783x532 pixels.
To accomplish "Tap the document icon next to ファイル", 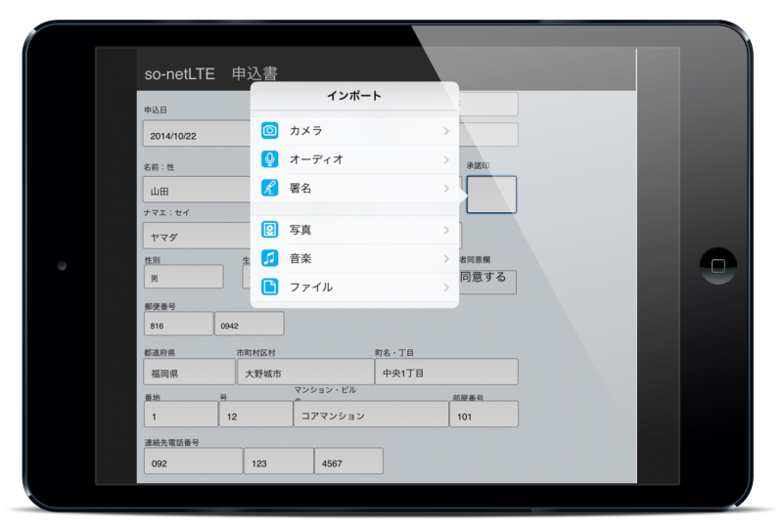I will click(x=270, y=287).
